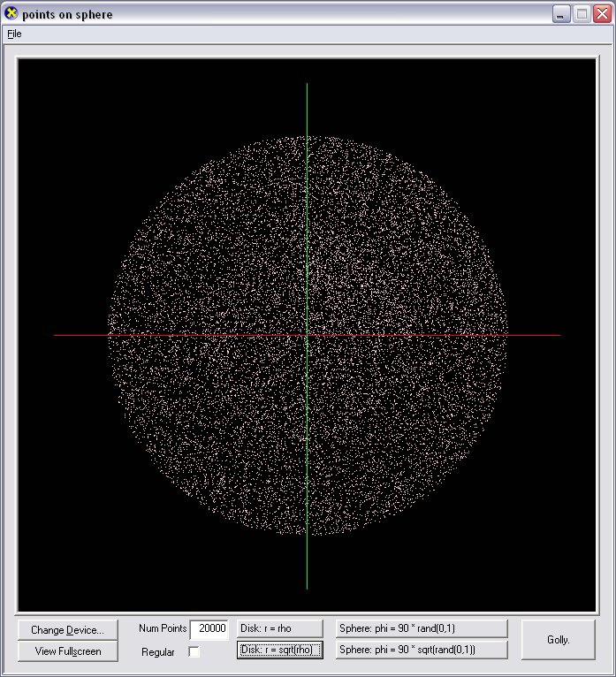The image size is (616, 677).
Task: Focus the Num Points input field
Action: [x=209, y=628]
